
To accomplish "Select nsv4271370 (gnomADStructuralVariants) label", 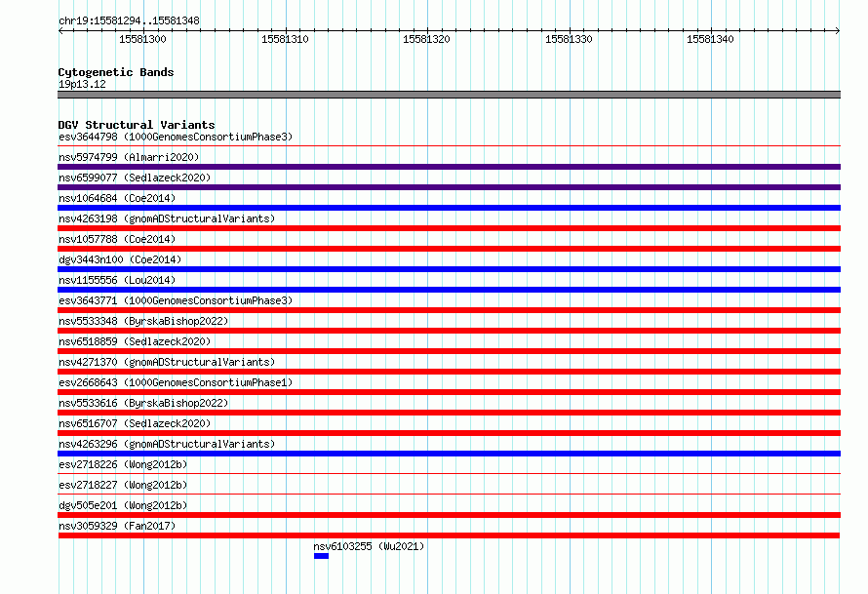I will tap(167, 362).
